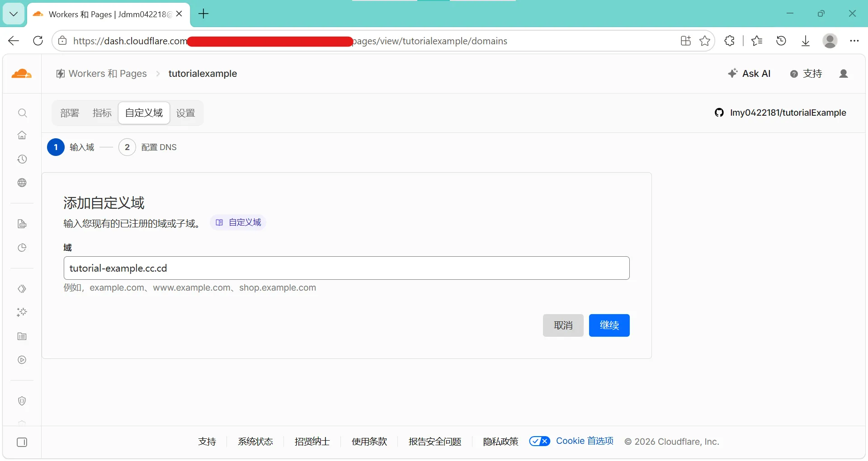Viewport: 868px width, 461px height.
Task: Open footer 隐私政策 link
Action: point(500,442)
